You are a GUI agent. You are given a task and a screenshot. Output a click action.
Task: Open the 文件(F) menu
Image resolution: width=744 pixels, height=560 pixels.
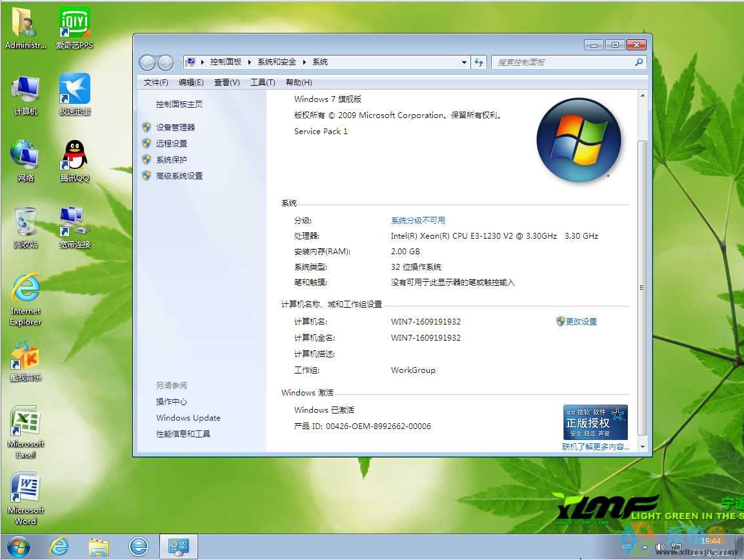point(156,83)
